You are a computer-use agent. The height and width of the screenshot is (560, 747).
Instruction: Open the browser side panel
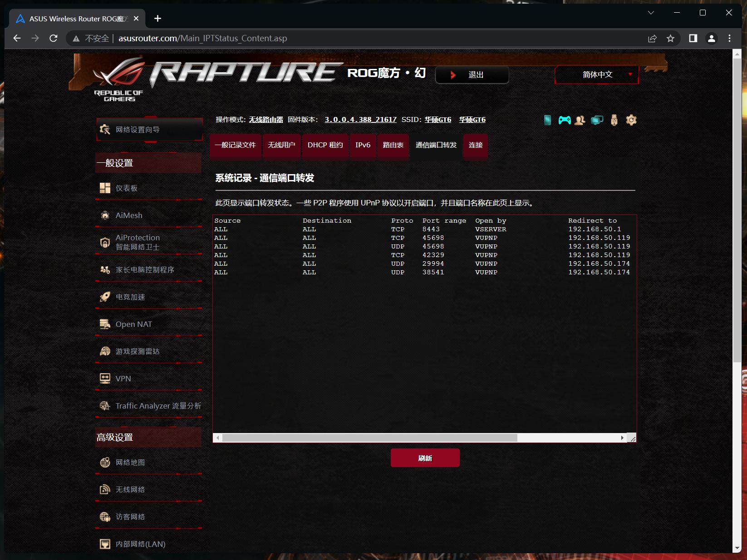[693, 39]
